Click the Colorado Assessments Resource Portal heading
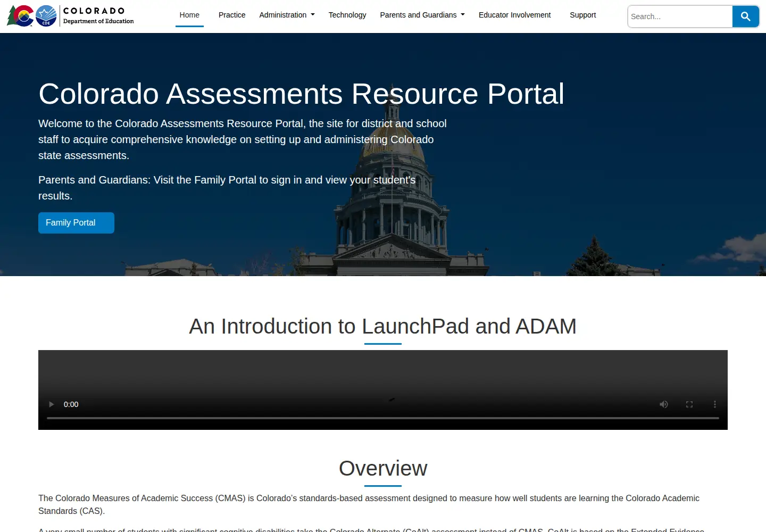Screen dimensions: 766x532 point(301,94)
